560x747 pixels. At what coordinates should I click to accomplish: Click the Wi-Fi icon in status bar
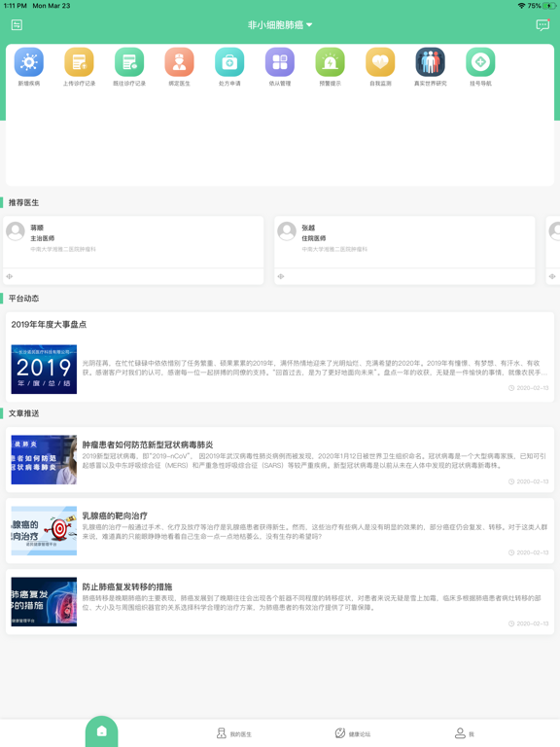point(521,6)
